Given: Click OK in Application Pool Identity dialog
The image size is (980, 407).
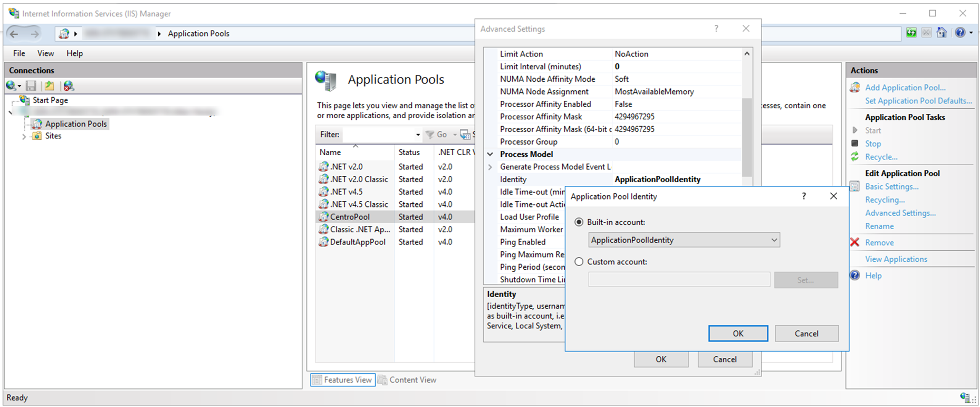Looking at the screenshot, I should tap(738, 334).
